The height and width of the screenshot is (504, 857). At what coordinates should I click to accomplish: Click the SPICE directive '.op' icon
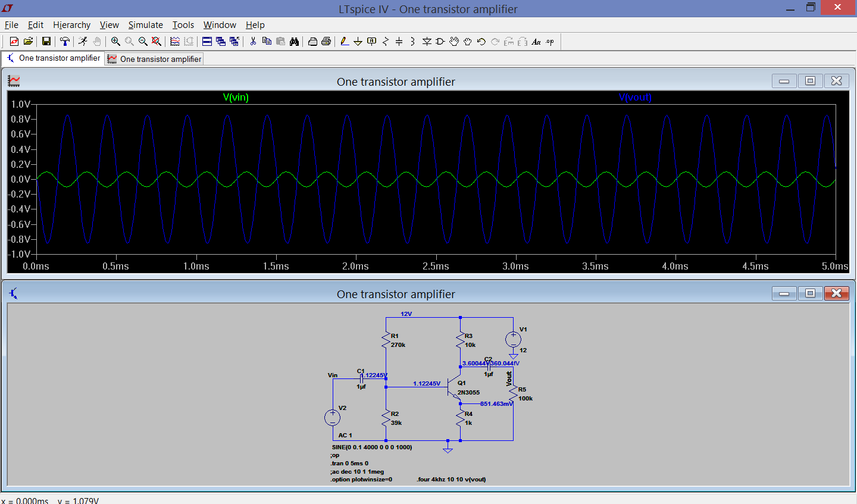pos(550,41)
